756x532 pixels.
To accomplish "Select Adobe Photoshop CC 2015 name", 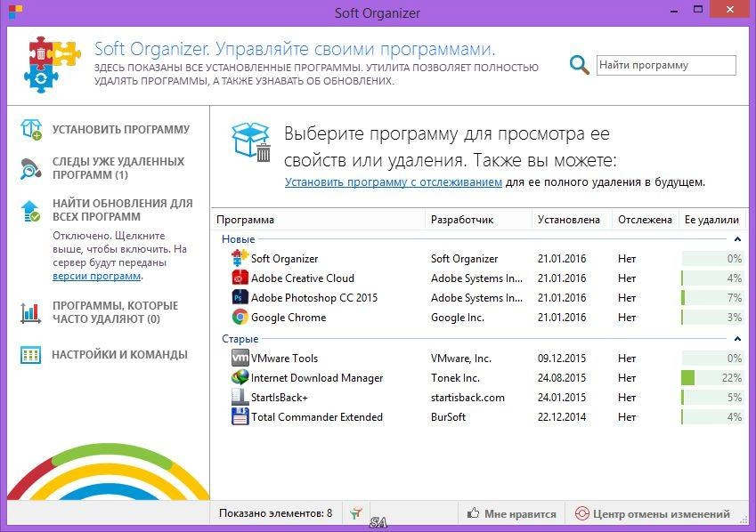I will 313,298.
